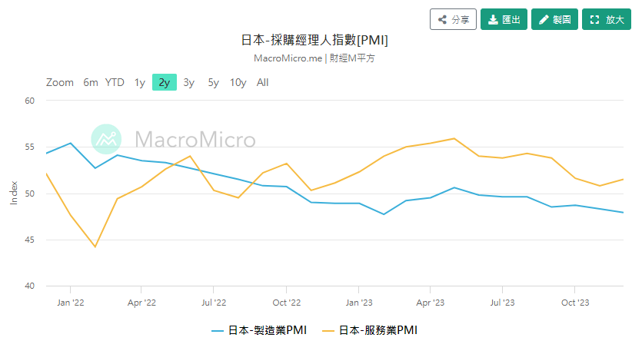Switch zoom to 1y

tap(139, 82)
